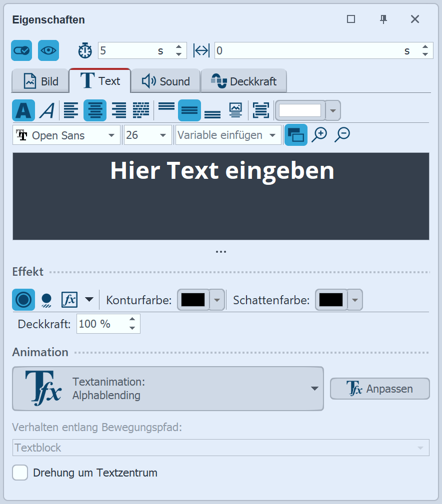Apply italic formatting to the text
This screenshot has height=504, width=442.
[47, 110]
